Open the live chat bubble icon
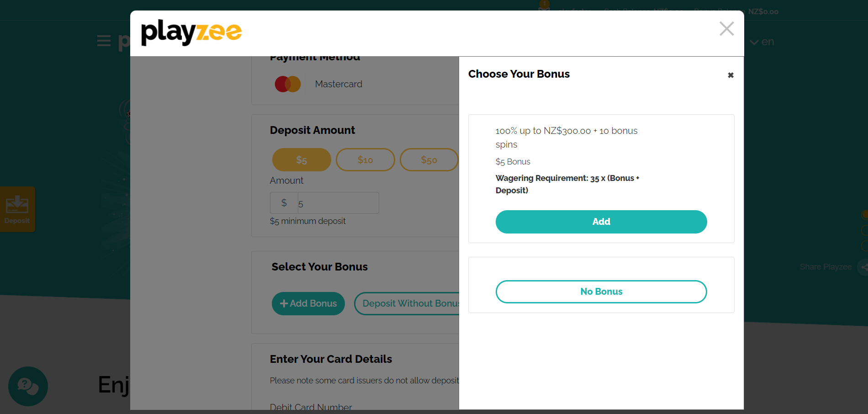The height and width of the screenshot is (414, 868). (x=28, y=386)
